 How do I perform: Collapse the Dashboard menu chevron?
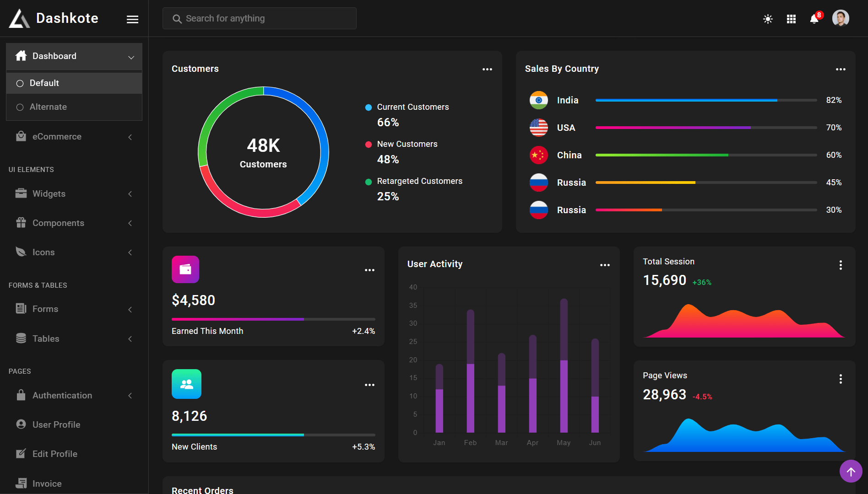tap(131, 57)
